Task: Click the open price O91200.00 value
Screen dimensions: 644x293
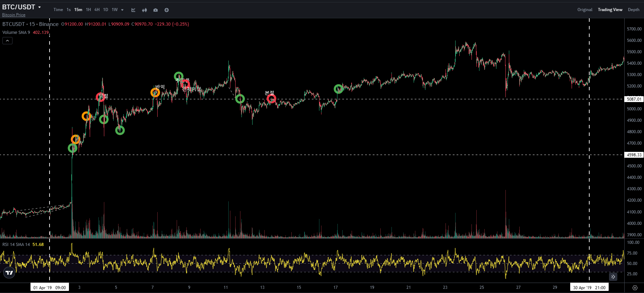Action: click(x=72, y=24)
